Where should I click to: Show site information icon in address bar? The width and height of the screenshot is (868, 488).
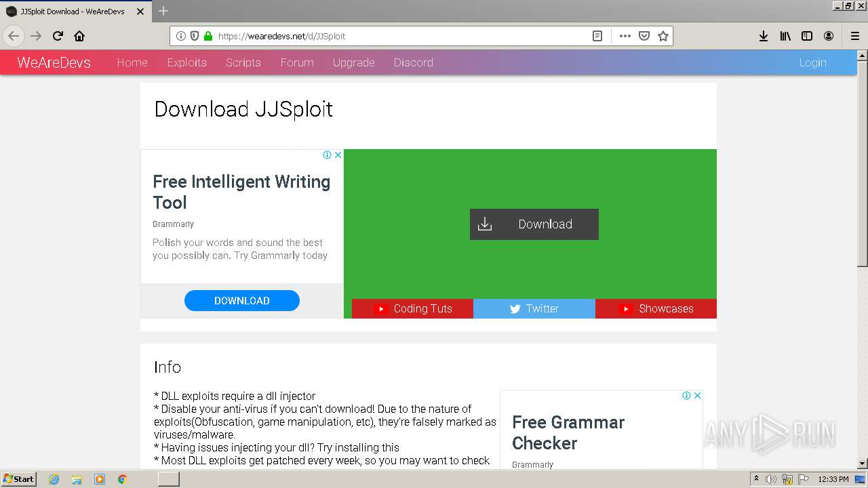tap(181, 36)
